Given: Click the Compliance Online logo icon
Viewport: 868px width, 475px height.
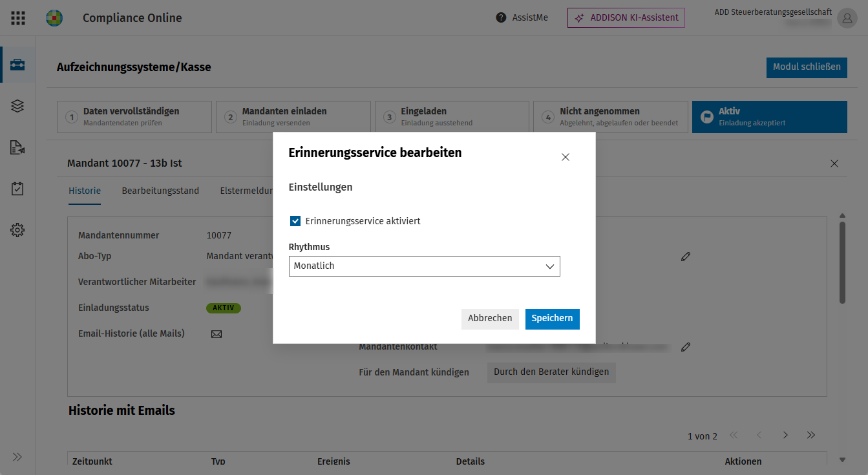Looking at the screenshot, I should click(54, 18).
